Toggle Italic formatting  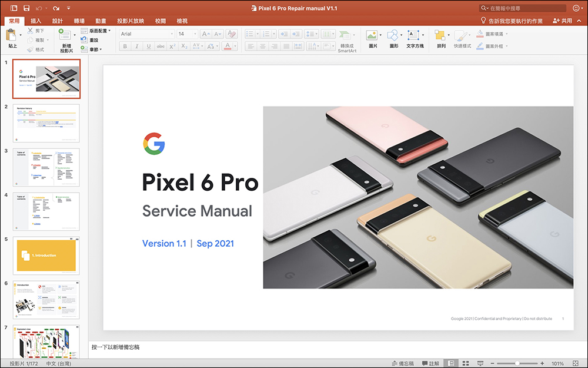(x=137, y=46)
